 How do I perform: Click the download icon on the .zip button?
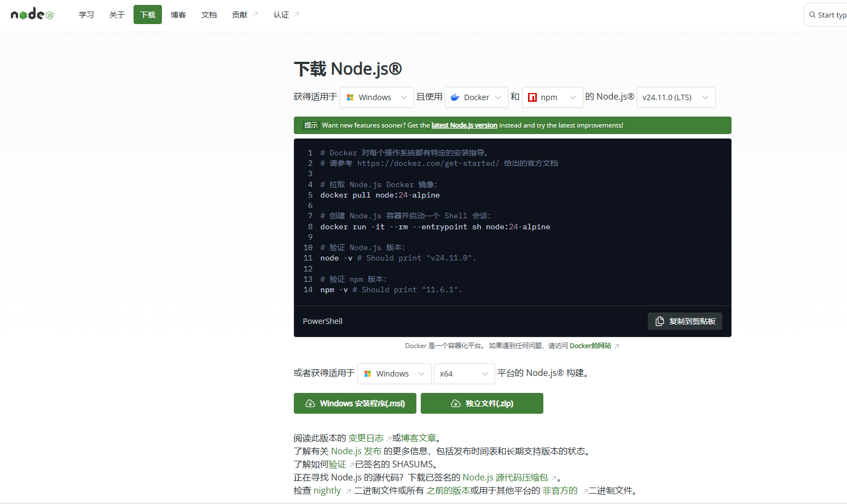(x=456, y=403)
